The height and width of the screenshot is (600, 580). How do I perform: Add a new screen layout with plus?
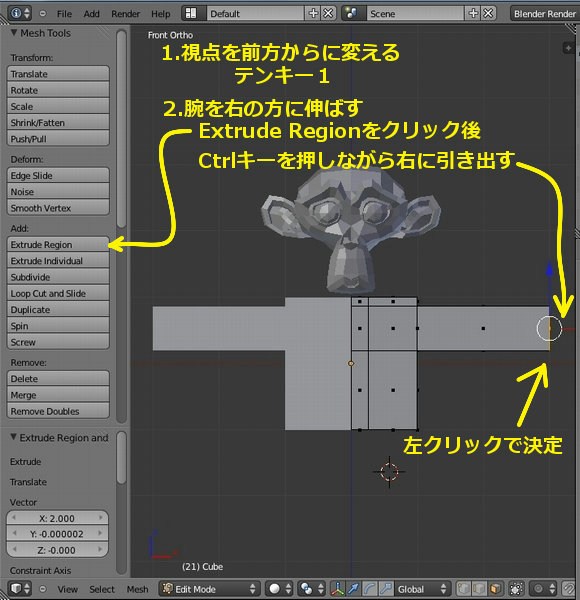coord(313,13)
